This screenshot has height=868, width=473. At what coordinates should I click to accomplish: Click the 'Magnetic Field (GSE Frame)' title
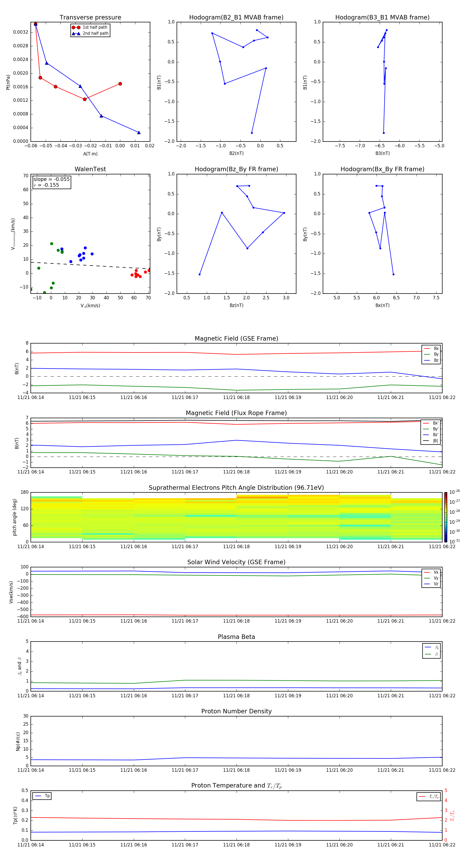pos(236,339)
